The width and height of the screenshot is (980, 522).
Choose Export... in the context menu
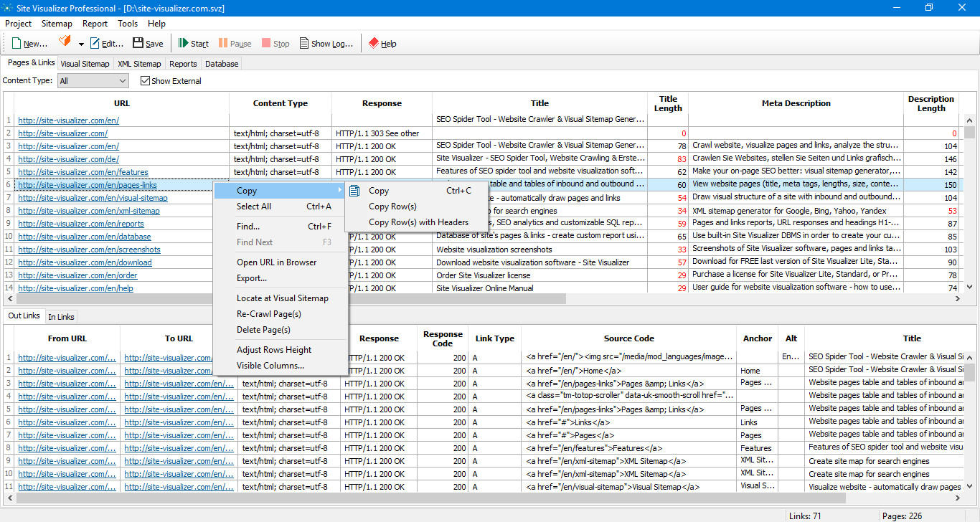coord(281,278)
